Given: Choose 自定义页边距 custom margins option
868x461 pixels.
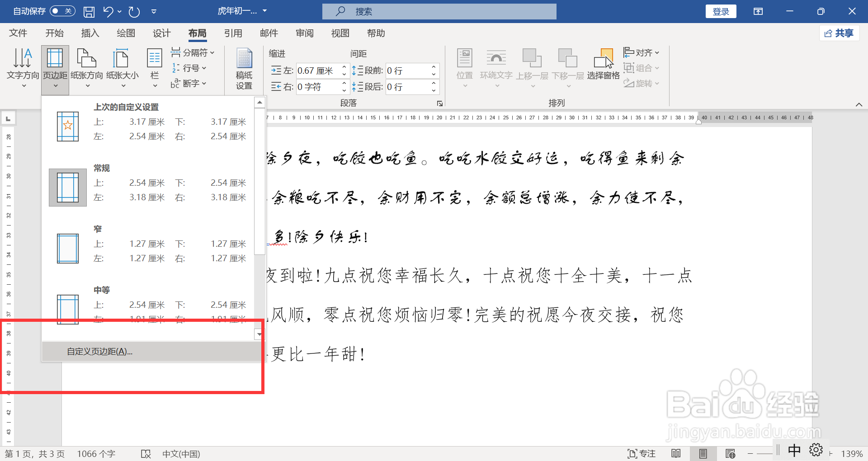Looking at the screenshot, I should click(x=99, y=351).
